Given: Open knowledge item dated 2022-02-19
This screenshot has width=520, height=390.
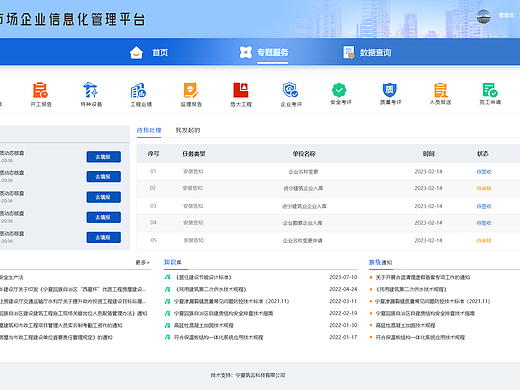Looking at the screenshot, I should click(224, 313).
